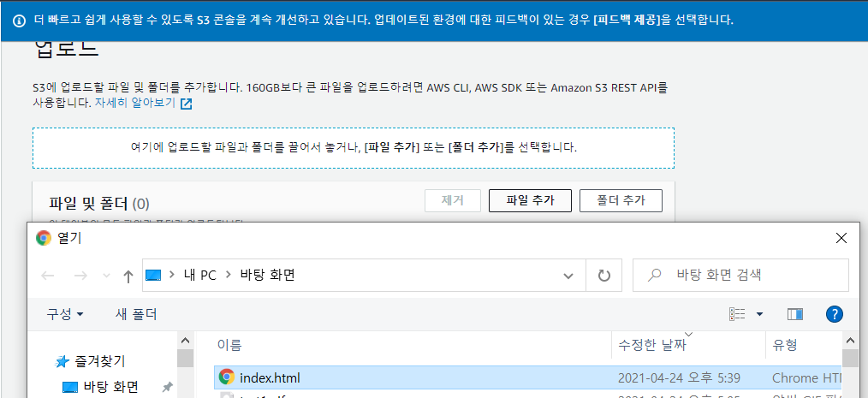Click the view layout icon
Screen dimensions: 868x398
(x=737, y=314)
